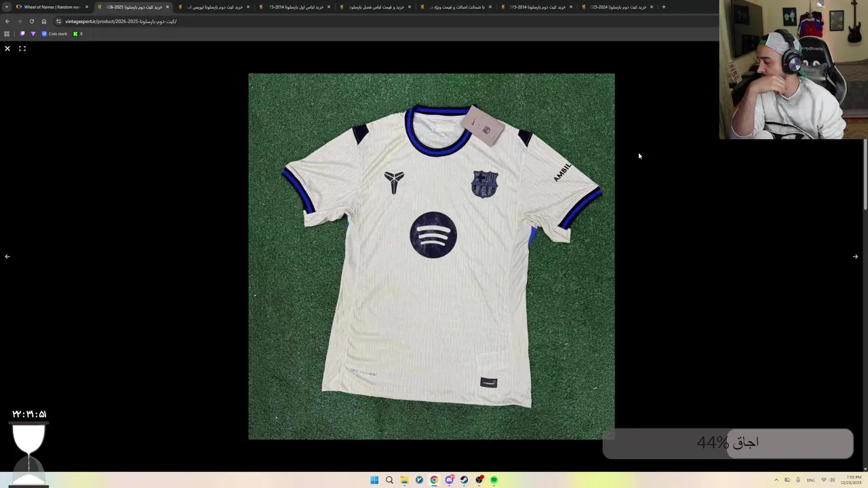Switch to the Wheel of Names tab
This screenshot has height=488, width=868.
[x=52, y=7]
